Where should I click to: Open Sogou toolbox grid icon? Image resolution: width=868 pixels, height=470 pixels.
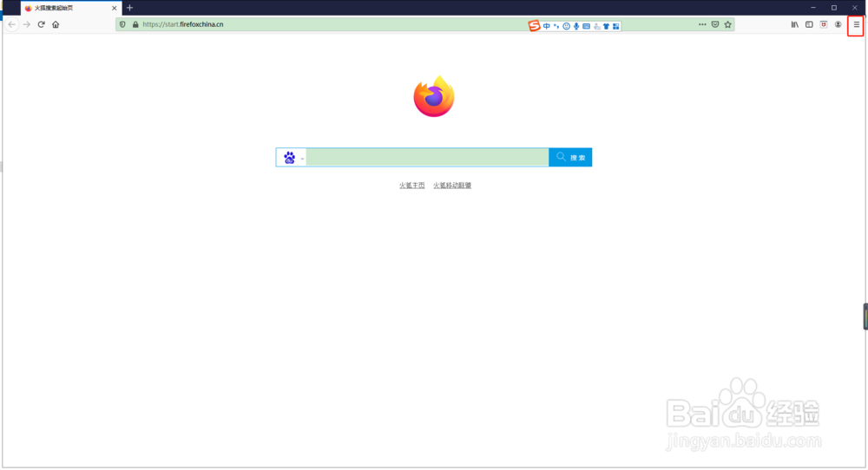616,26
